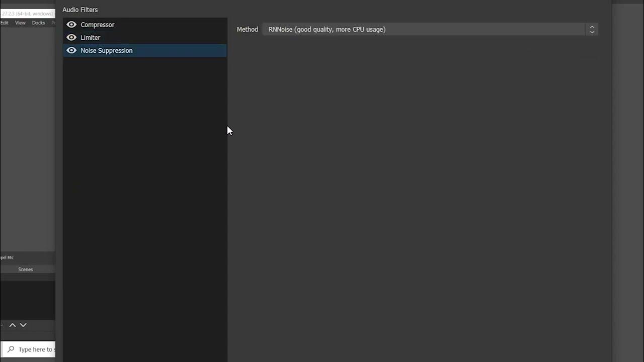Image resolution: width=644 pixels, height=362 pixels.
Task: Select the Limiter filter row
Action: point(145,38)
